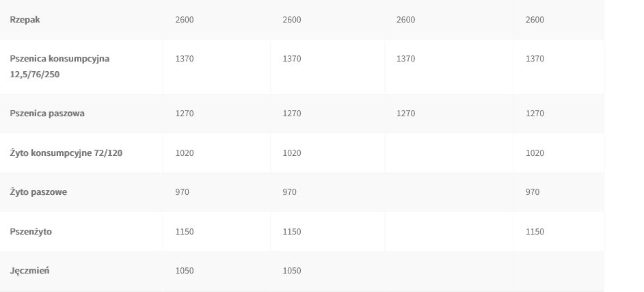
Task: Click Rzepak's first 2600 price cell
Action: click(x=185, y=20)
